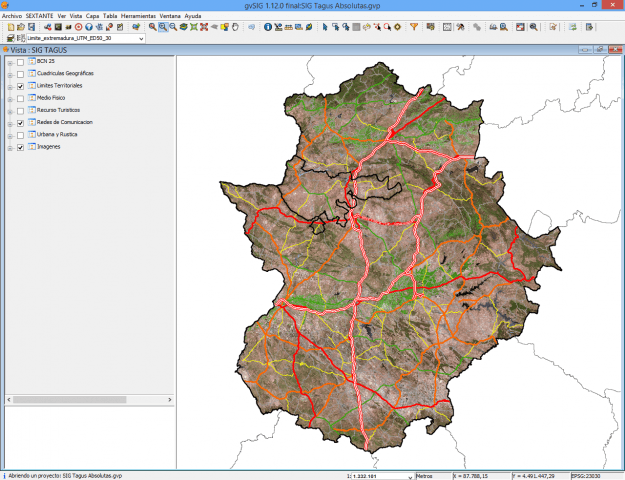Click the printer icon beside the combo box

pos(11,38)
